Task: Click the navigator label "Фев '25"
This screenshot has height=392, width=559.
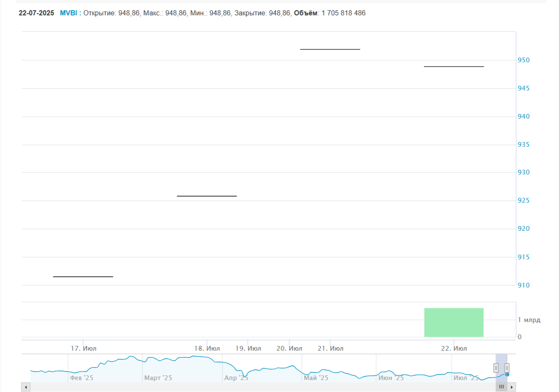Action: (x=82, y=378)
